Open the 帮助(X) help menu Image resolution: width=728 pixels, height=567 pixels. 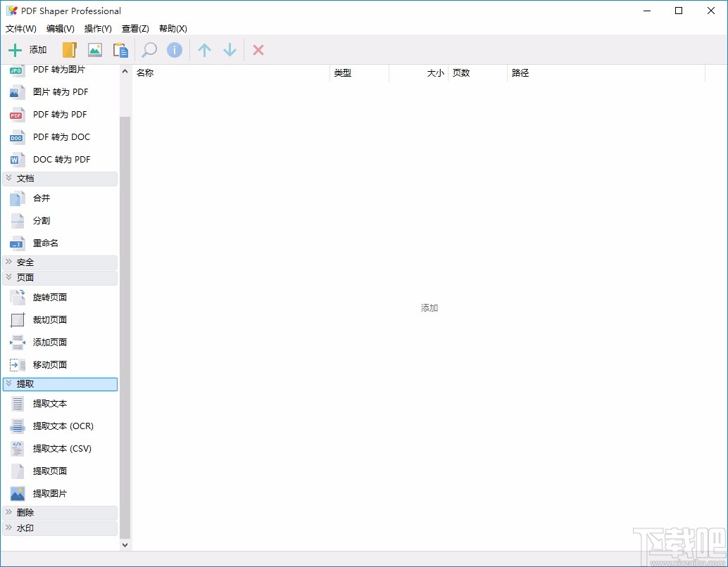(172, 28)
